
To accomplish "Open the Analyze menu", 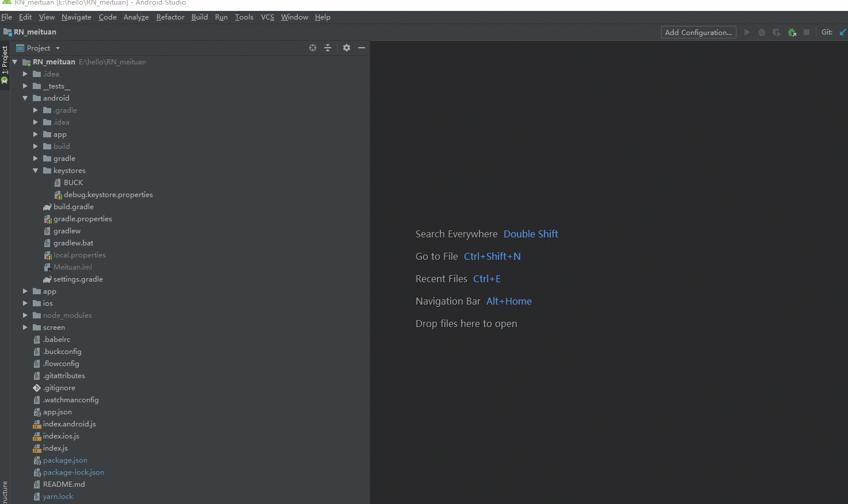I will [136, 17].
